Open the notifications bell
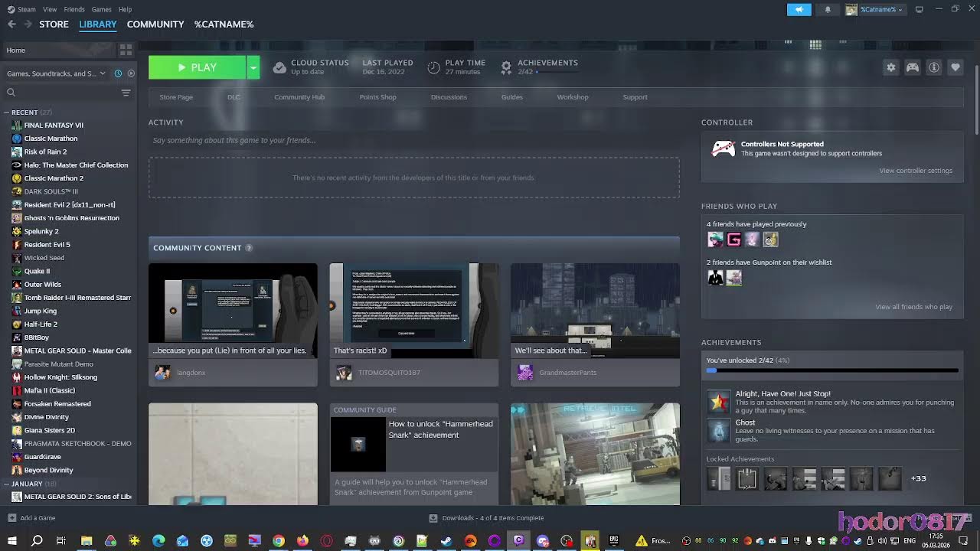 tap(828, 9)
